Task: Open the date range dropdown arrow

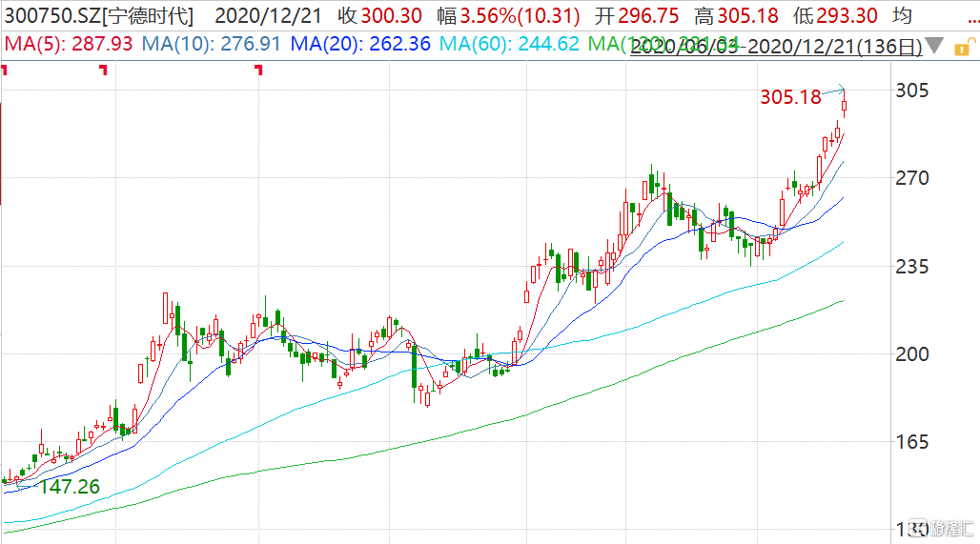Action: pos(935,46)
